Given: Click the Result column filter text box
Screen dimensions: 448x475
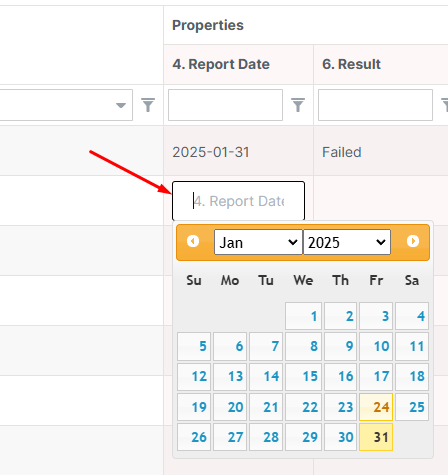Looking at the screenshot, I should pos(375,105).
